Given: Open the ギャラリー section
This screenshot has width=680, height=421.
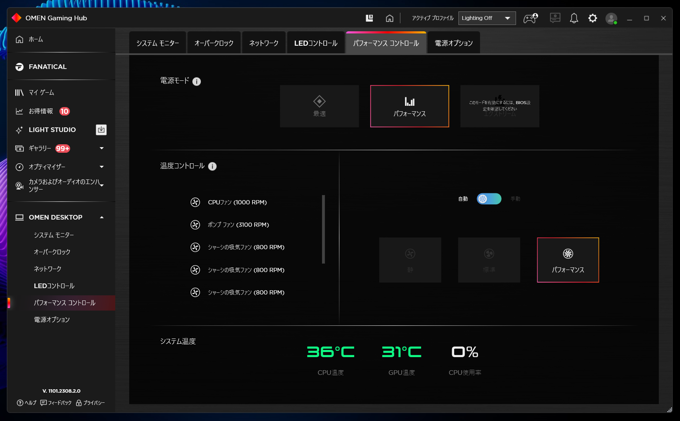Looking at the screenshot, I should point(42,148).
